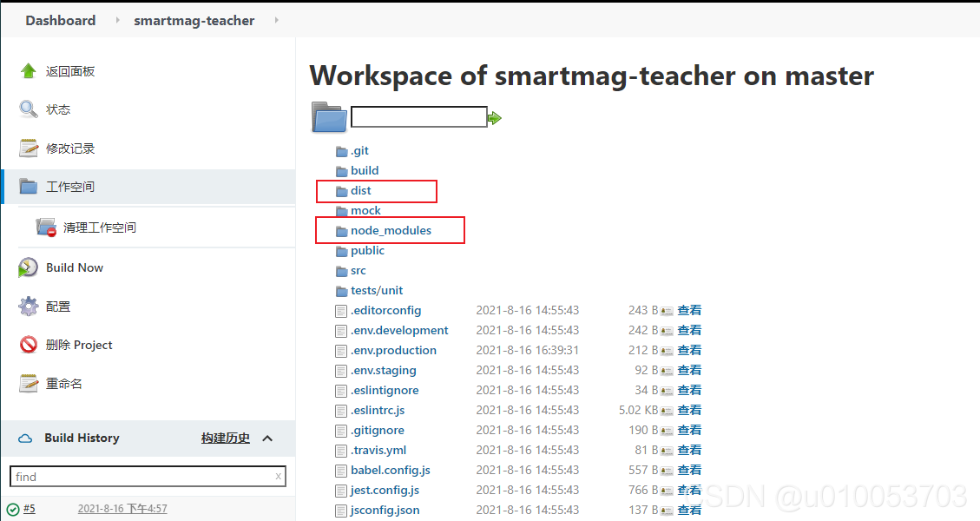
Task: Open 返回面板 in the sidebar
Action: (x=70, y=71)
